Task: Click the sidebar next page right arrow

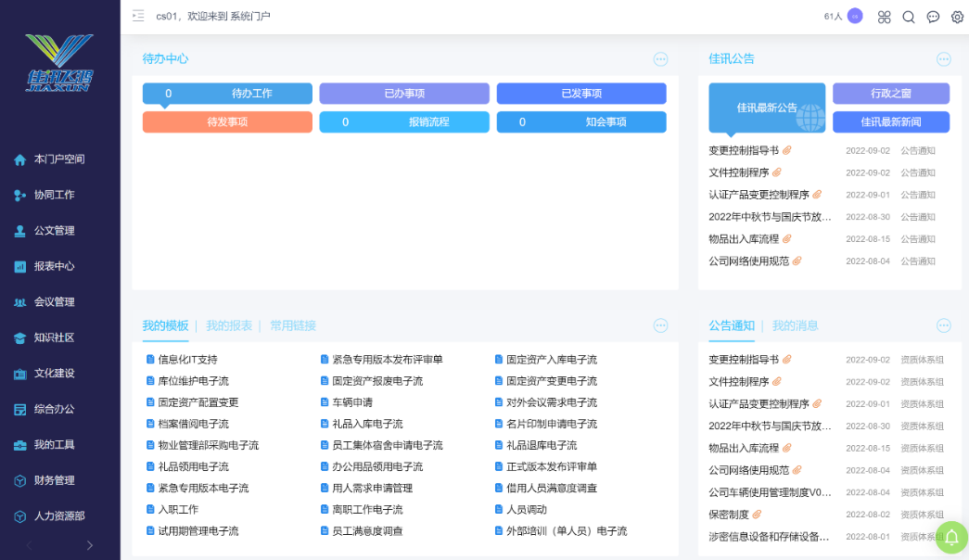Action: coord(89,545)
